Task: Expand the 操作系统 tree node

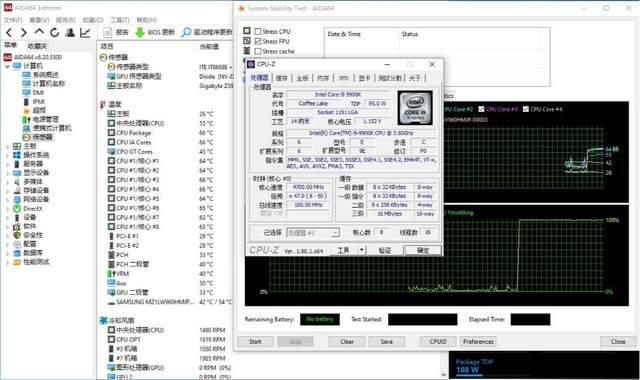Action: (x=7, y=155)
